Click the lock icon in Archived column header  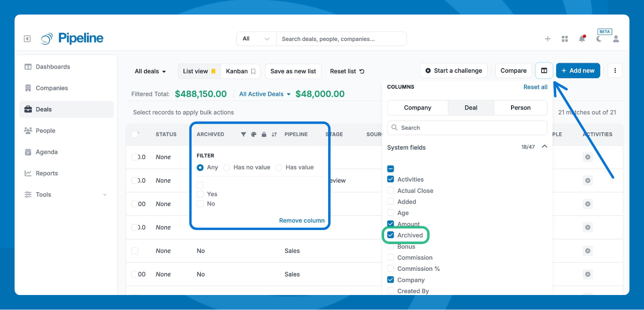pyautogui.click(x=264, y=135)
